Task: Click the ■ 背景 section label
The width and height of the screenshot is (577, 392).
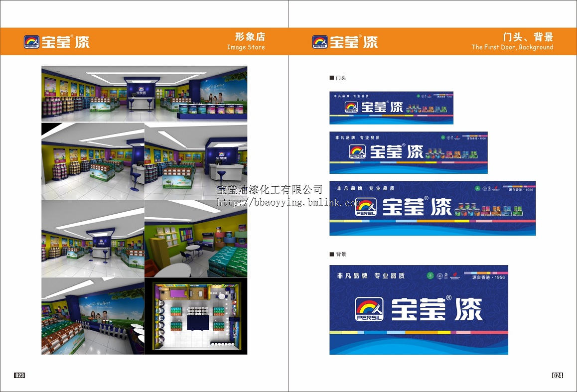Action: (x=338, y=254)
